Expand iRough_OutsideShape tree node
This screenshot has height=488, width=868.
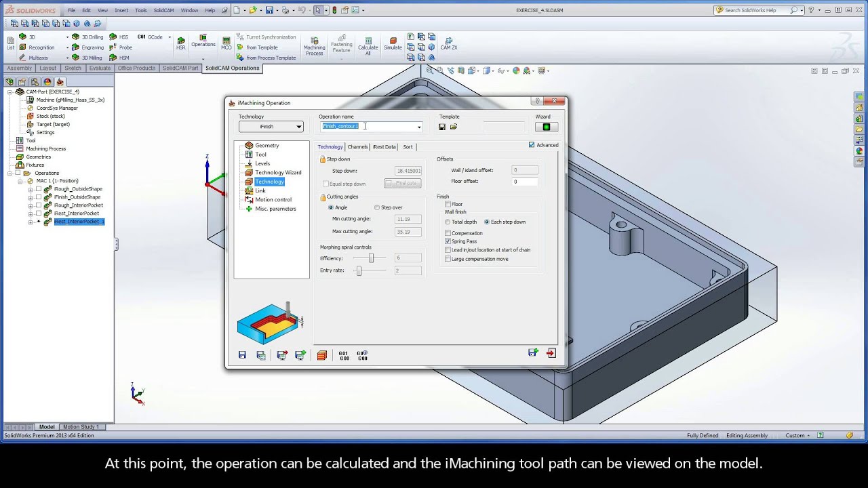click(31, 189)
